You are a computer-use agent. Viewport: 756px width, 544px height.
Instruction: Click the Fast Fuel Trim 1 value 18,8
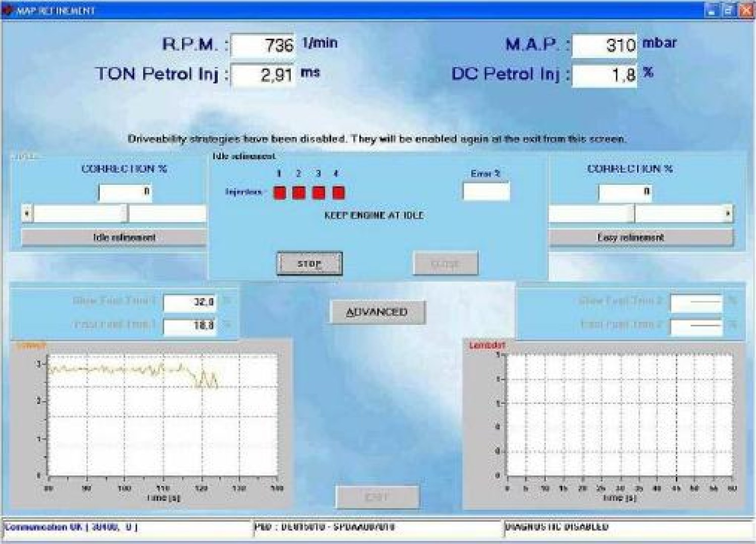[x=190, y=326]
